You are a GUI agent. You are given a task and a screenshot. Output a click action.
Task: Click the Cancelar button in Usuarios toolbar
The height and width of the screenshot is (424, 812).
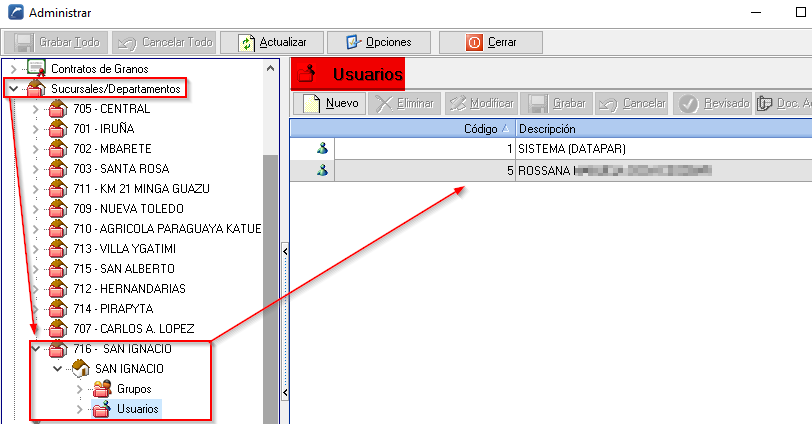(x=632, y=104)
